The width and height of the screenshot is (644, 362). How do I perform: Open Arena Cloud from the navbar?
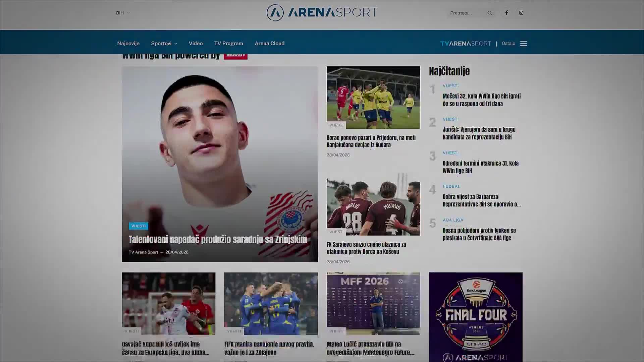(x=270, y=44)
